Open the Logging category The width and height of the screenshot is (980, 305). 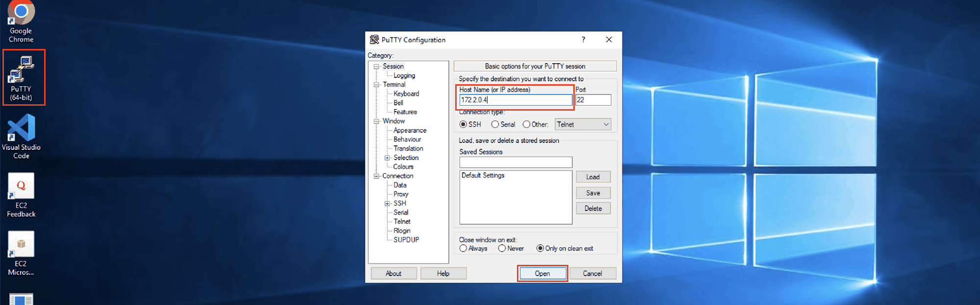(404, 75)
